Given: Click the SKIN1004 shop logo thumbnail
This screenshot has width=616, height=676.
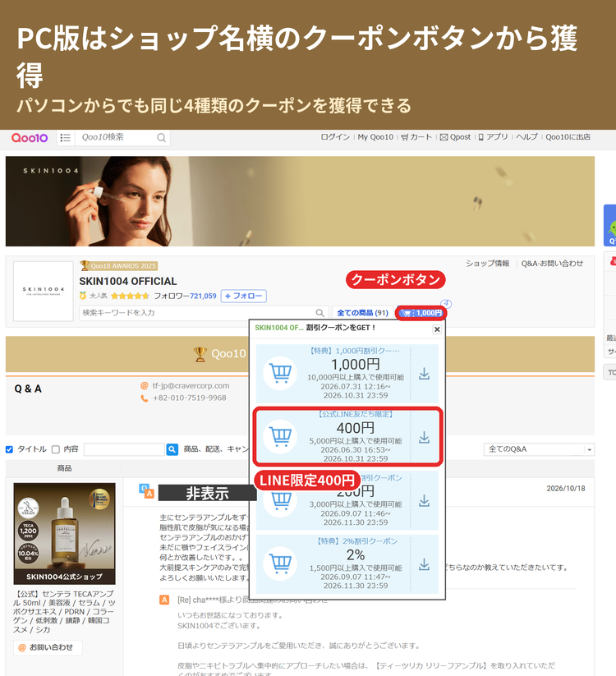Looking at the screenshot, I should point(43,291).
